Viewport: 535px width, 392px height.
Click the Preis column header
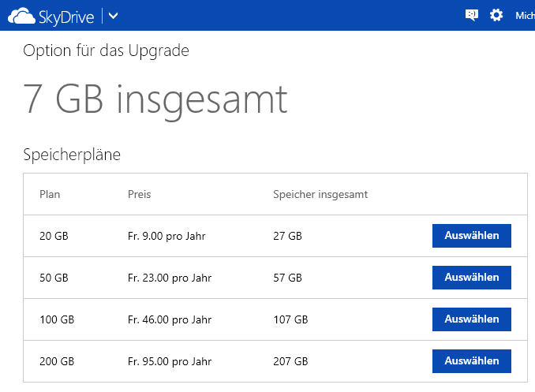pyautogui.click(x=139, y=195)
